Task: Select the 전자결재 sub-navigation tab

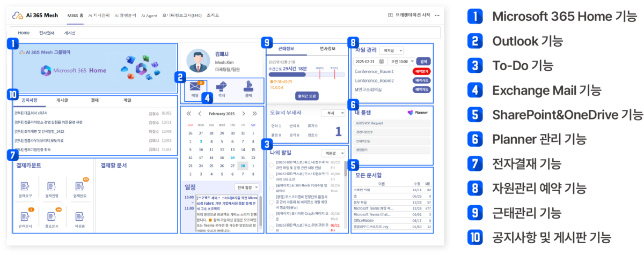Action: tap(47, 33)
